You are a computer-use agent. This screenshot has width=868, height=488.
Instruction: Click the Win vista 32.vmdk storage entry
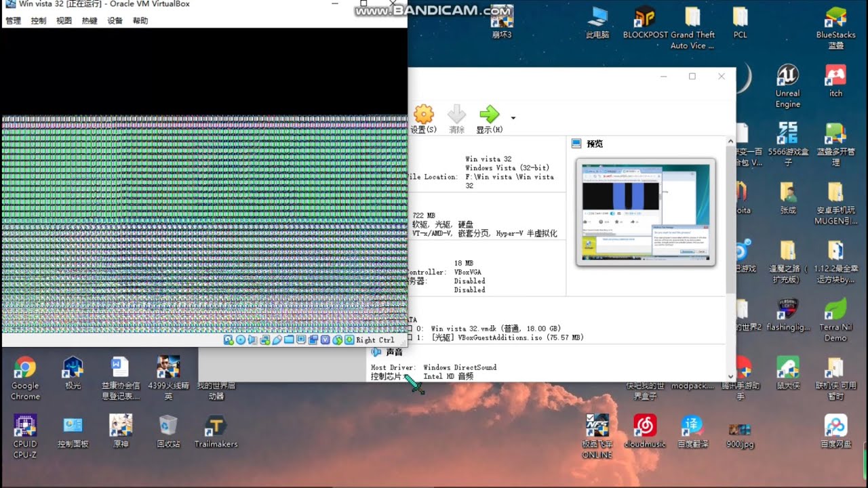click(496, 329)
